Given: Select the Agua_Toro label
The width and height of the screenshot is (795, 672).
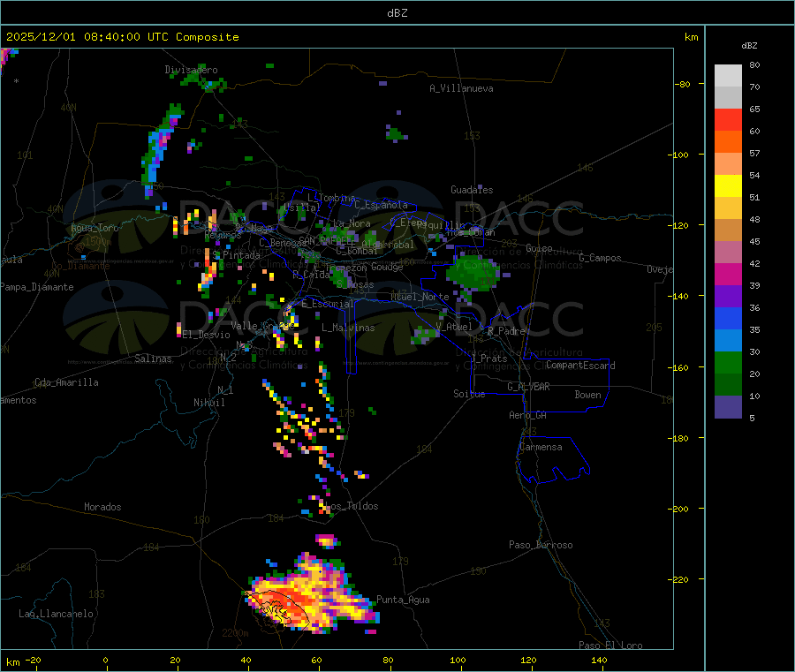Looking at the screenshot, I should 95,228.
